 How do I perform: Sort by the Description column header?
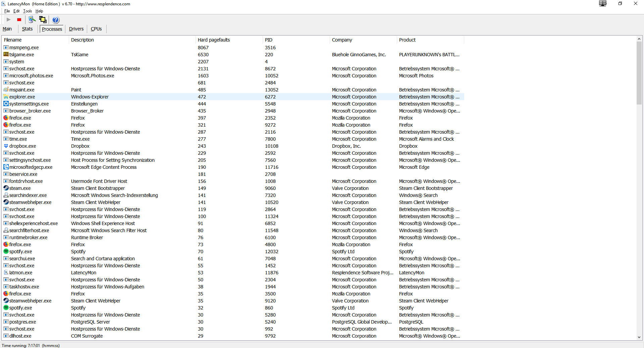pos(132,40)
